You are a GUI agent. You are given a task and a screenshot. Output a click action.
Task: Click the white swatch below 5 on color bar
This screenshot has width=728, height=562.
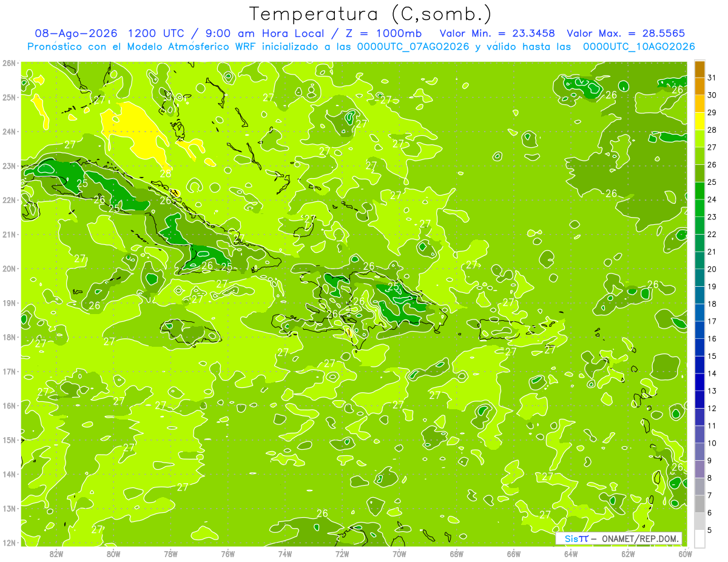point(699,538)
